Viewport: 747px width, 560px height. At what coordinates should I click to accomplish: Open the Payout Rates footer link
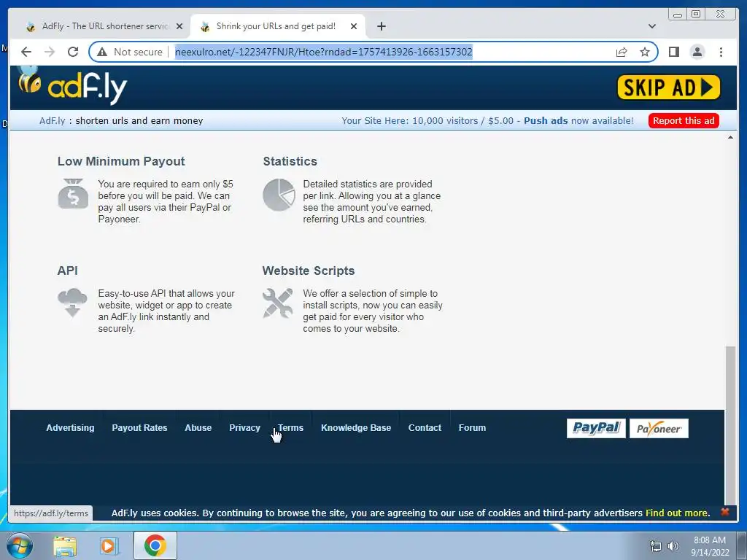139,427
